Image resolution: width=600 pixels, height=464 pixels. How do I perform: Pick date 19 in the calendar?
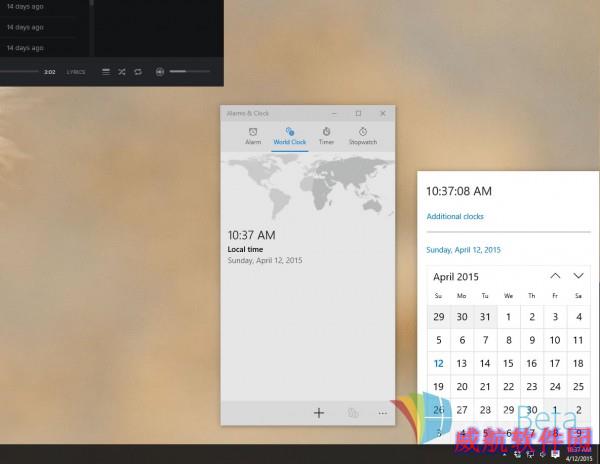tap(439, 386)
